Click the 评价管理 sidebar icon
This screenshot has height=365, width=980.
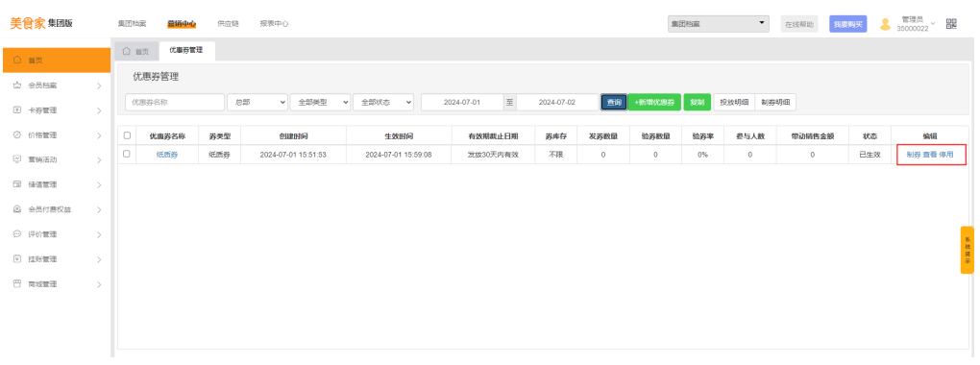pyautogui.click(x=17, y=234)
